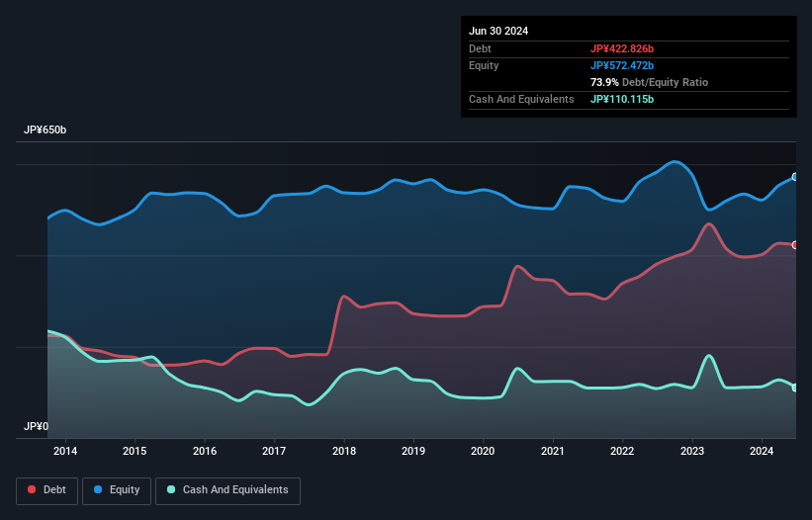Click the 73.9% Debt/Equity Ratio text
This screenshot has height=520, width=812.
tap(649, 82)
